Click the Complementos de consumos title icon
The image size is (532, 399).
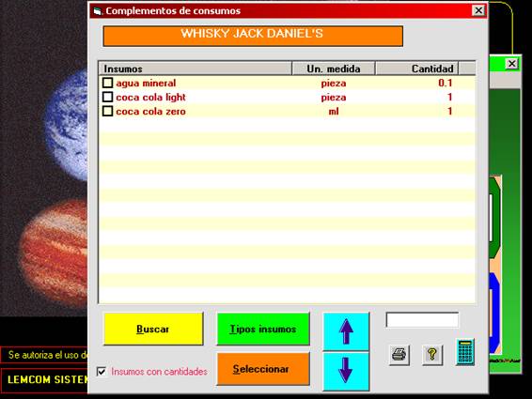coord(98,11)
